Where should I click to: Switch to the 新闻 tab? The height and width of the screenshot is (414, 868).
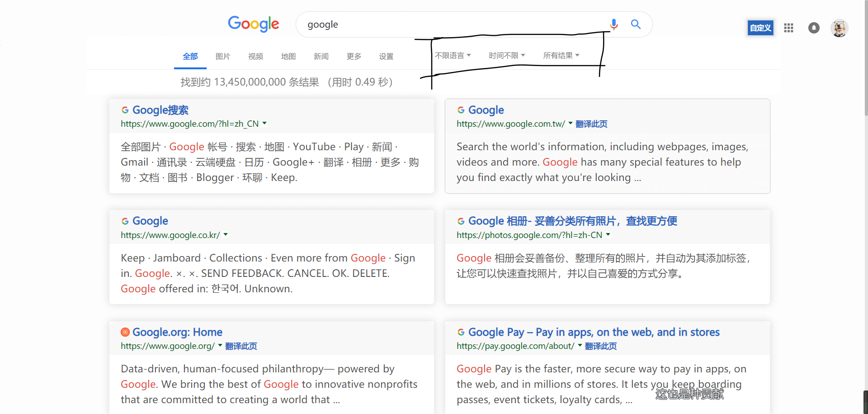click(321, 57)
